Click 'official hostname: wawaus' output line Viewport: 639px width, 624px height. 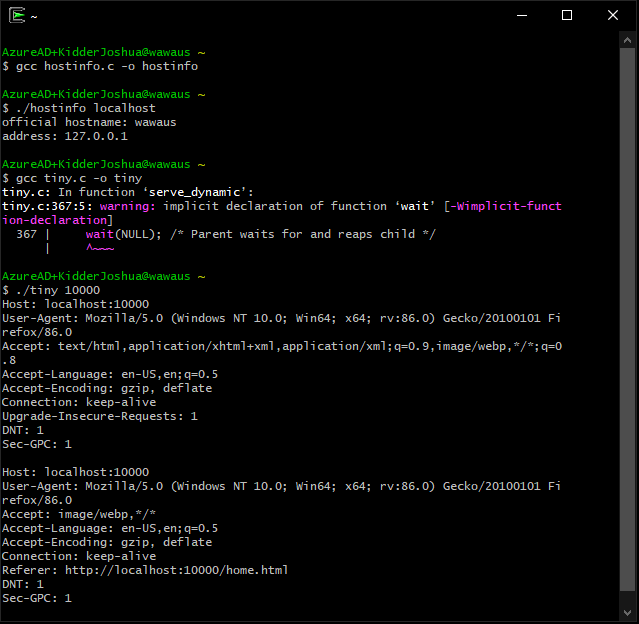[x=89, y=122]
